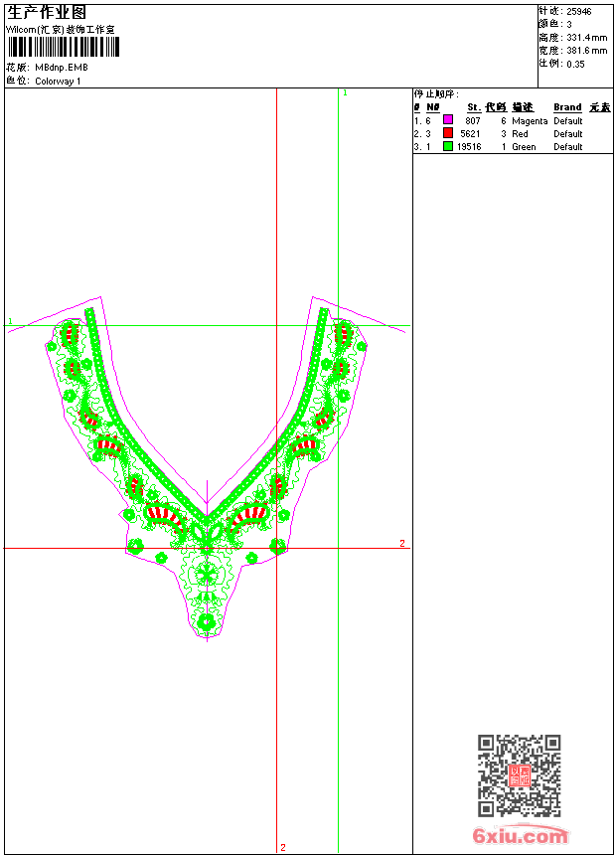
Task: Click the '代码' column header
Action: coord(496,107)
